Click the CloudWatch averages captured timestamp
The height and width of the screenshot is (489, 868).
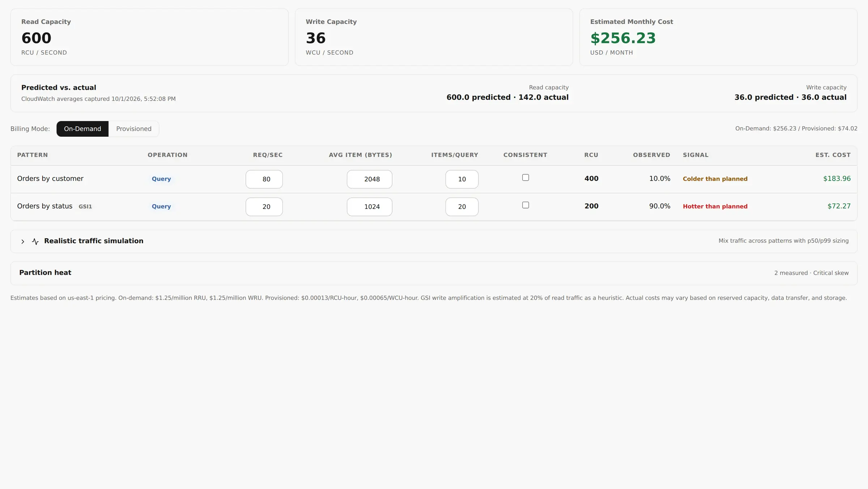coord(98,99)
